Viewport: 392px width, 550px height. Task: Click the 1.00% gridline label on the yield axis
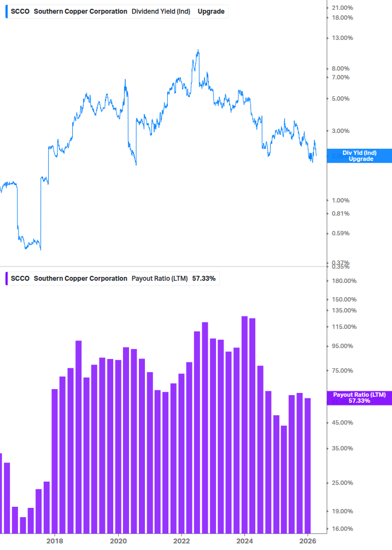click(342, 200)
